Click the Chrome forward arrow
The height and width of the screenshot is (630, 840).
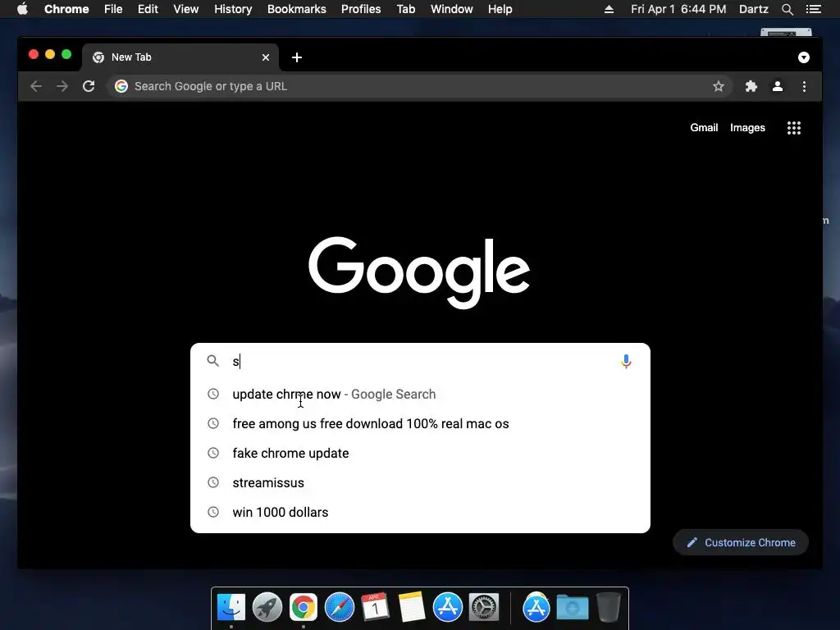click(62, 86)
